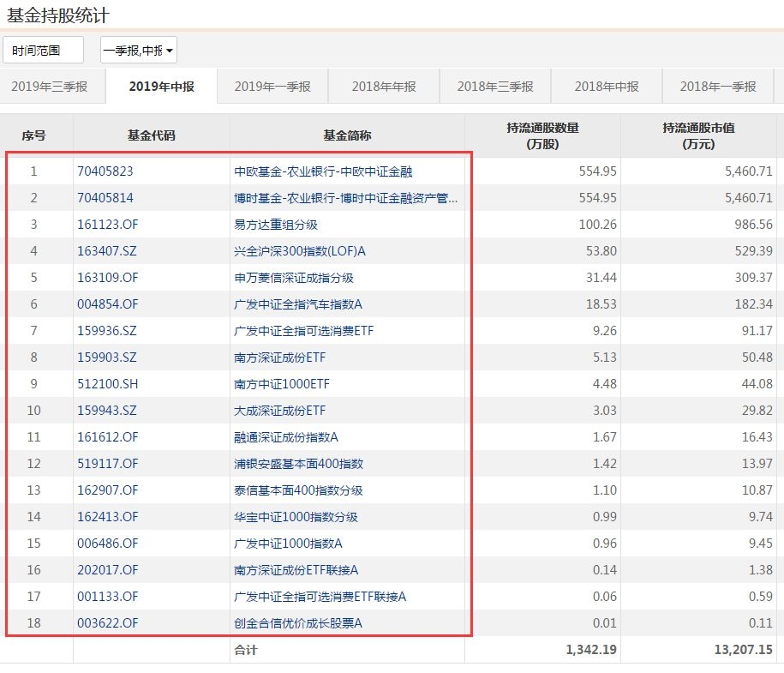784x673 pixels.
Task: Switch to the 2019年三季报 tab
Action: (x=50, y=87)
